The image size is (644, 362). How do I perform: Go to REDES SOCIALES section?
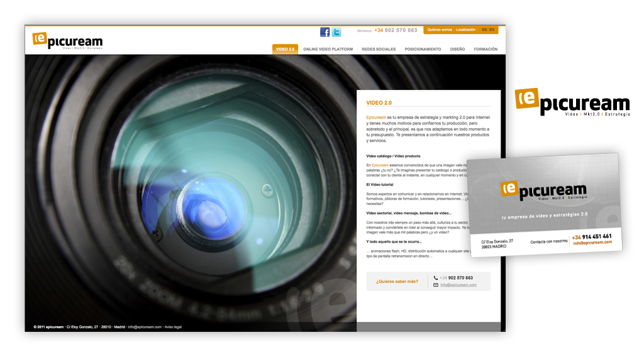pyautogui.click(x=379, y=49)
